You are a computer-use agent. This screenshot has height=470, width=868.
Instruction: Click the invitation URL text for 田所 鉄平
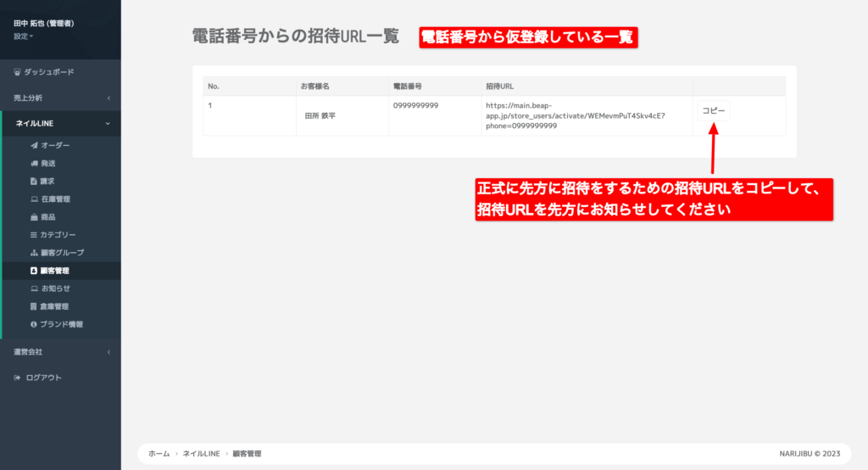coord(575,115)
